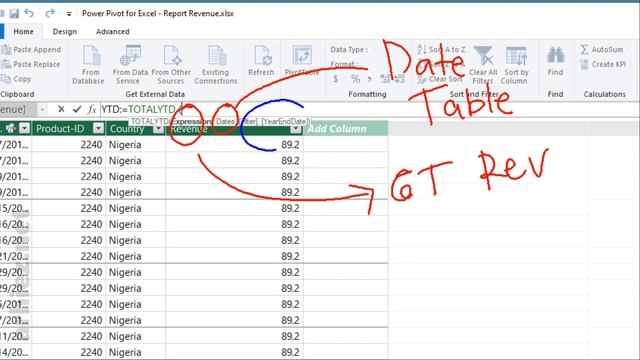The image size is (640, 360).
Task: Open From Database import option
Action: [89, 64]
